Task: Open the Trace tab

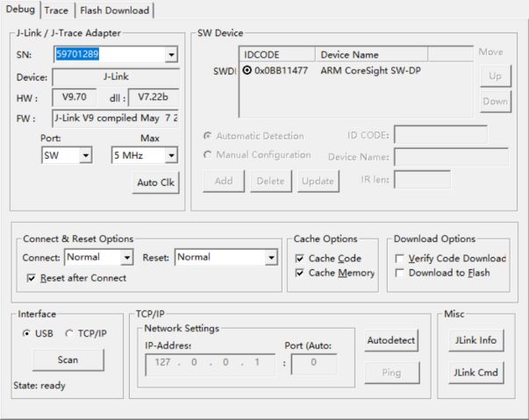Action: click(56, 11)
